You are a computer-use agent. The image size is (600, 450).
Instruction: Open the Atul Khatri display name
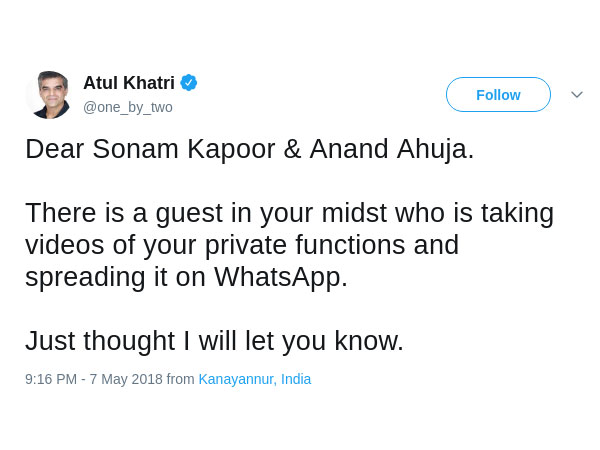pyautogui.click(x=128, y=83)
